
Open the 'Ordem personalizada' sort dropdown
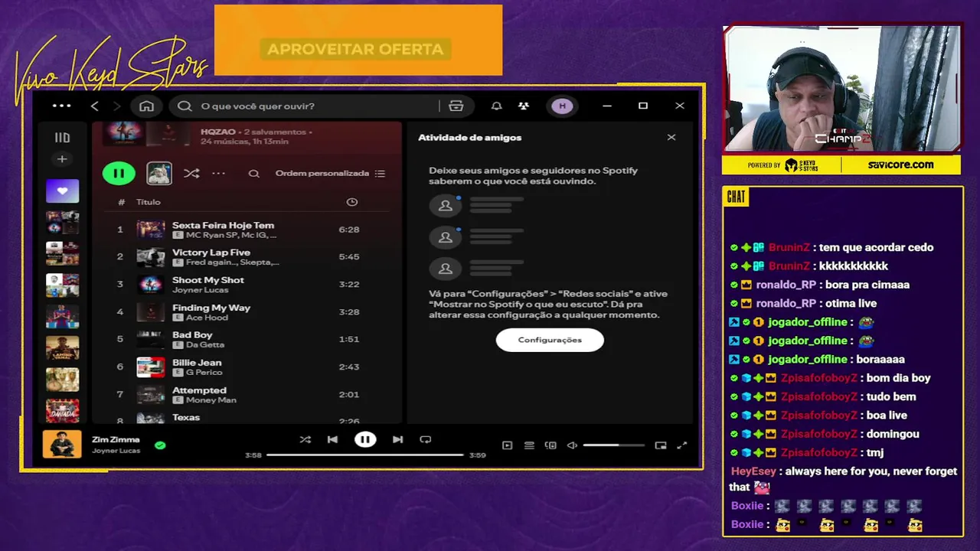pyautogui.click(x=330, y=173)
